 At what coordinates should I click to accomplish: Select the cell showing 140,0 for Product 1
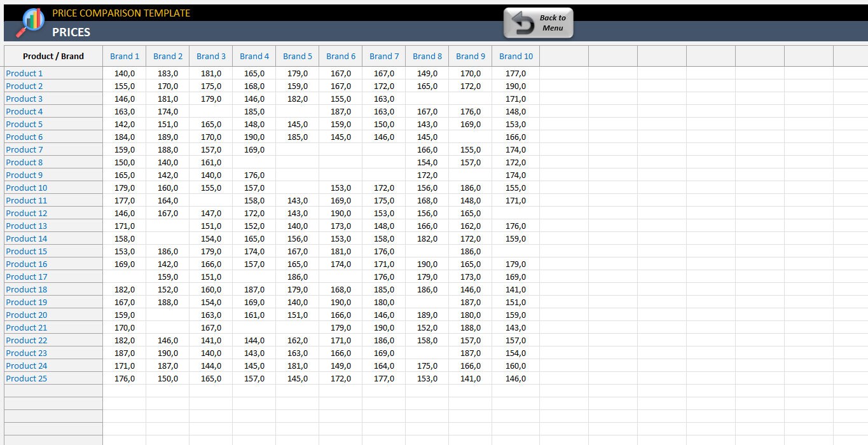(125, 73)
